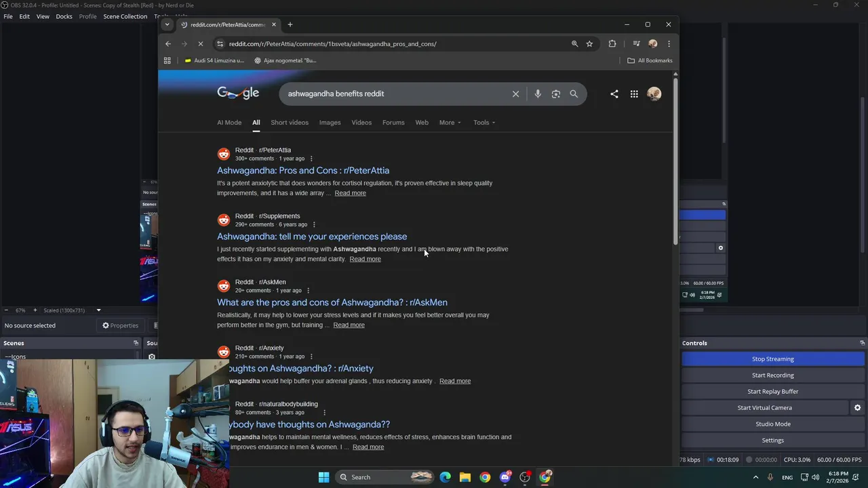Open the Chrome apps grid in bookmarks bar
Viewport: 868px width, 488px height.
pos(167,60)
